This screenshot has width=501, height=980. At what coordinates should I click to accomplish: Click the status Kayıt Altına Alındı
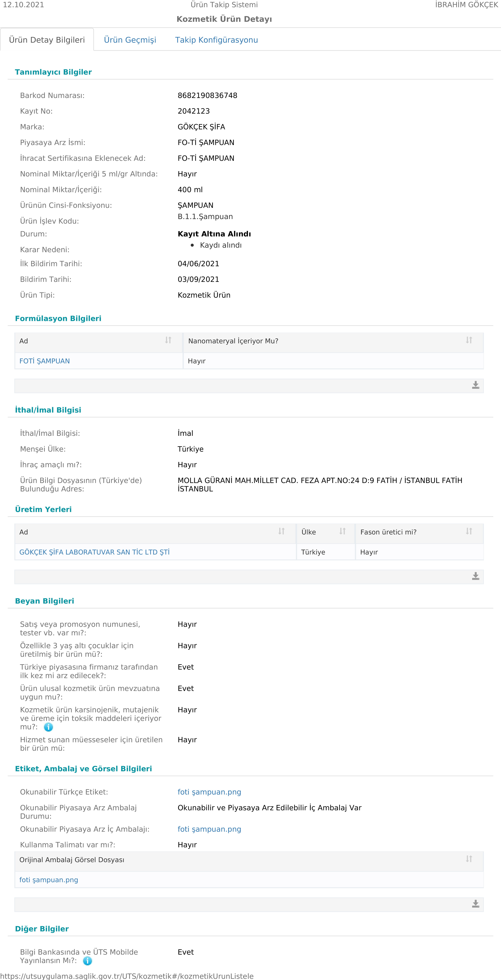tap(214, 234)
